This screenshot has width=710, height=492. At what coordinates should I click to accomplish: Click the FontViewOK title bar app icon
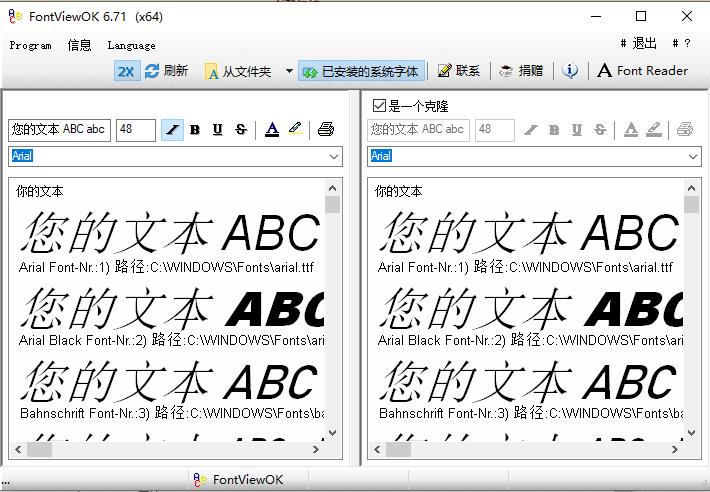[x=15, y=16]
